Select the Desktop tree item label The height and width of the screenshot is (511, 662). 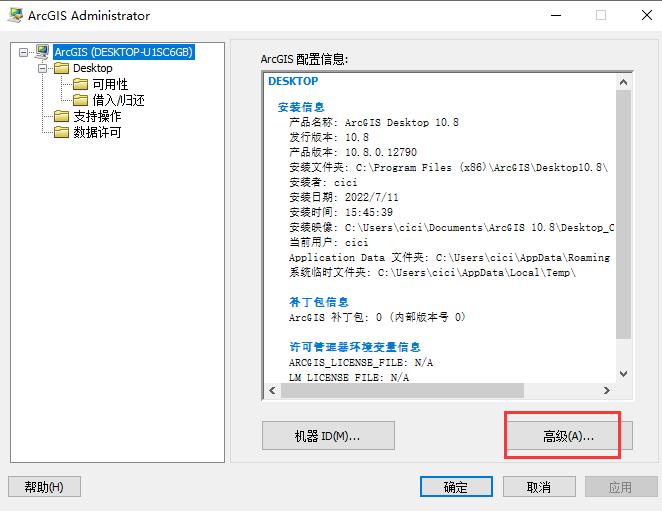pos(93,68)
